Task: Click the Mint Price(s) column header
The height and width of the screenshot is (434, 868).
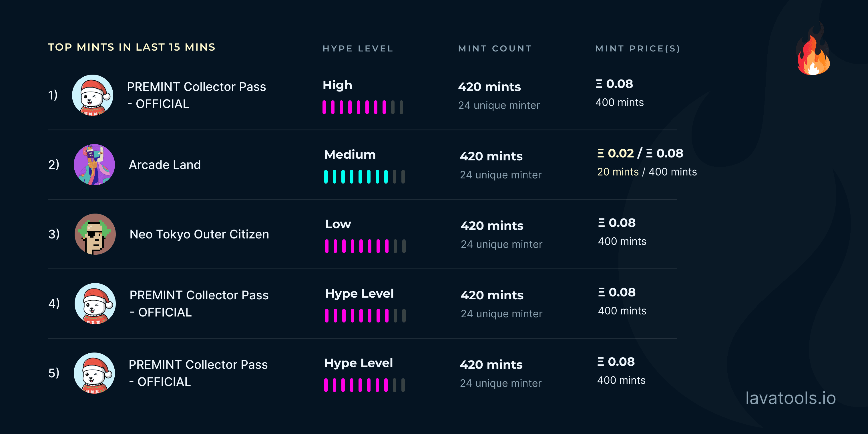Action: 638,49
